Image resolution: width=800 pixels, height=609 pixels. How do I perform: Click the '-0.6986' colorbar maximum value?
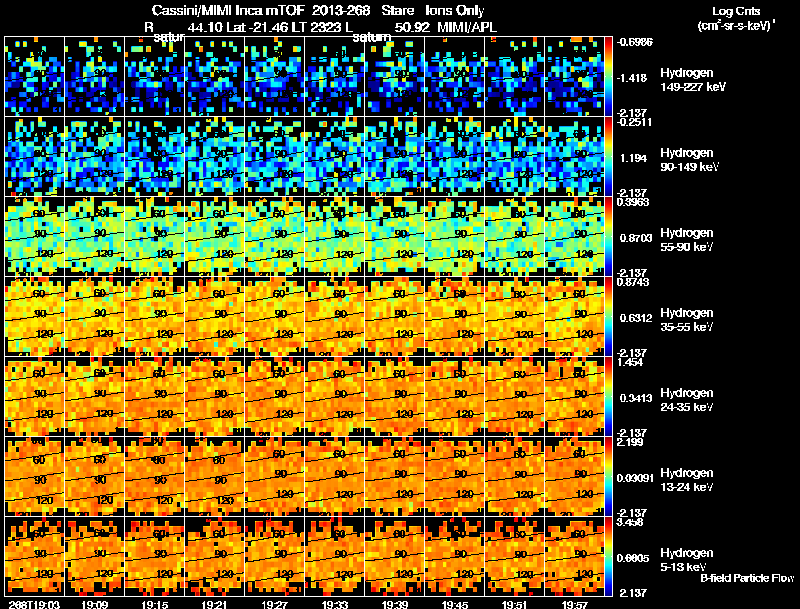click(635, 42)
